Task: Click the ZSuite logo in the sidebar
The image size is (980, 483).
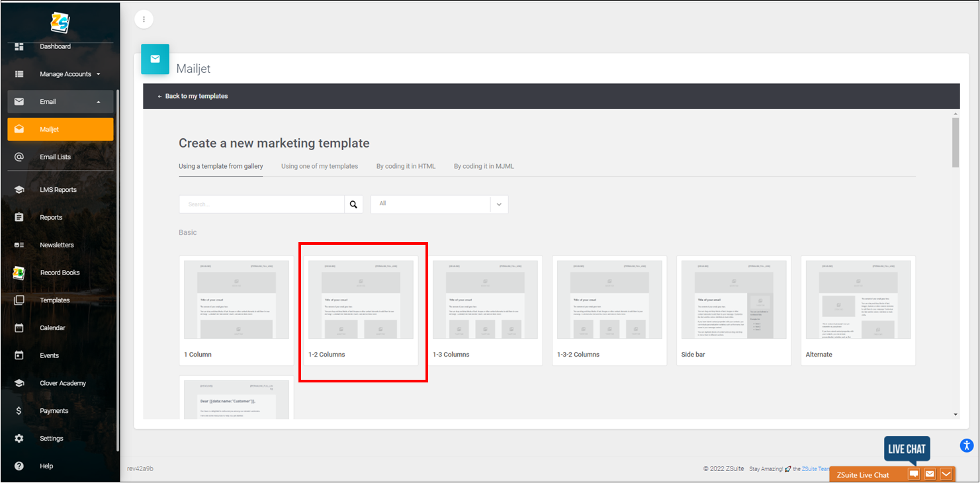Action: coord(60,22)
